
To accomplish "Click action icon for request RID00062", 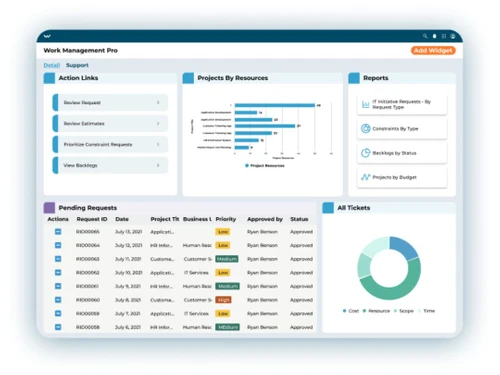I will 58,273.
